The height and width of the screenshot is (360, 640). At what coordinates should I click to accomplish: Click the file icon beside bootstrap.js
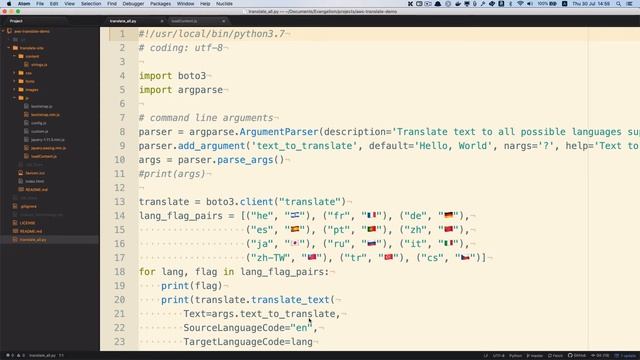tap(27, 106)
